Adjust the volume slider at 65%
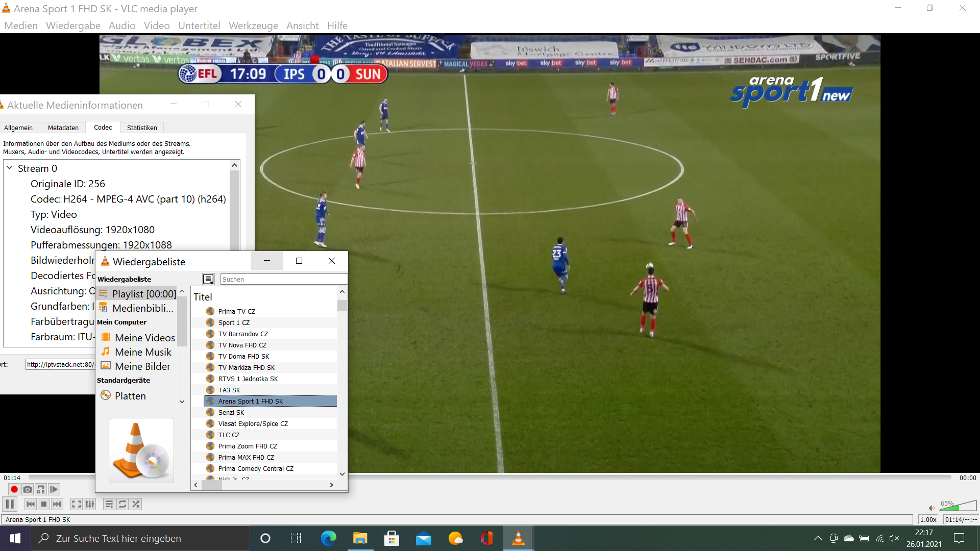This screenshot has width=980, height=551. (x=958, y=506)
